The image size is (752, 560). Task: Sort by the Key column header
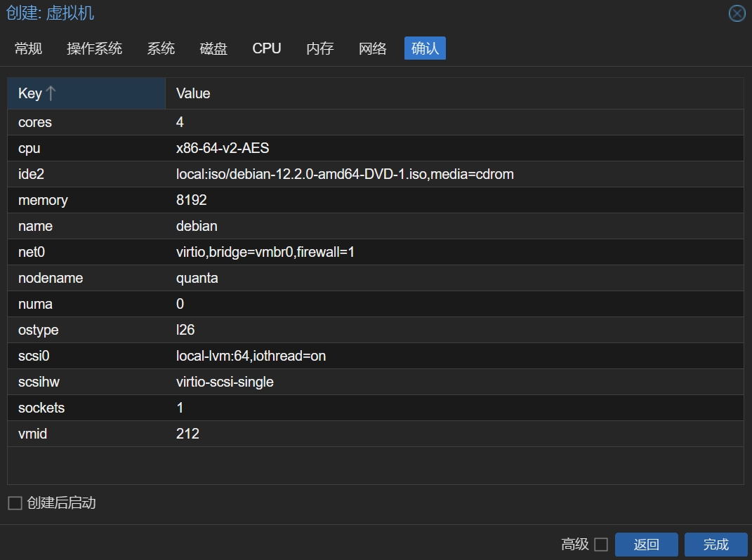coord(86,93)
